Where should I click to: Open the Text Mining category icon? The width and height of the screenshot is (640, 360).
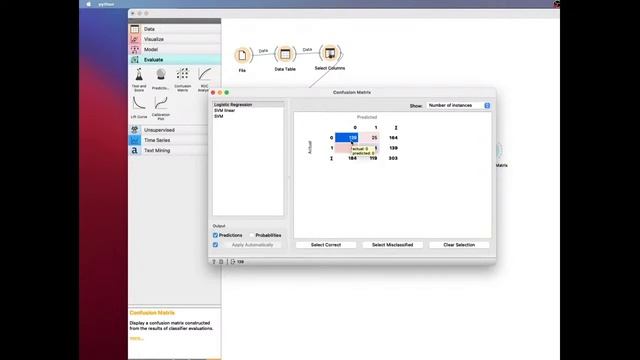[135, 150]
